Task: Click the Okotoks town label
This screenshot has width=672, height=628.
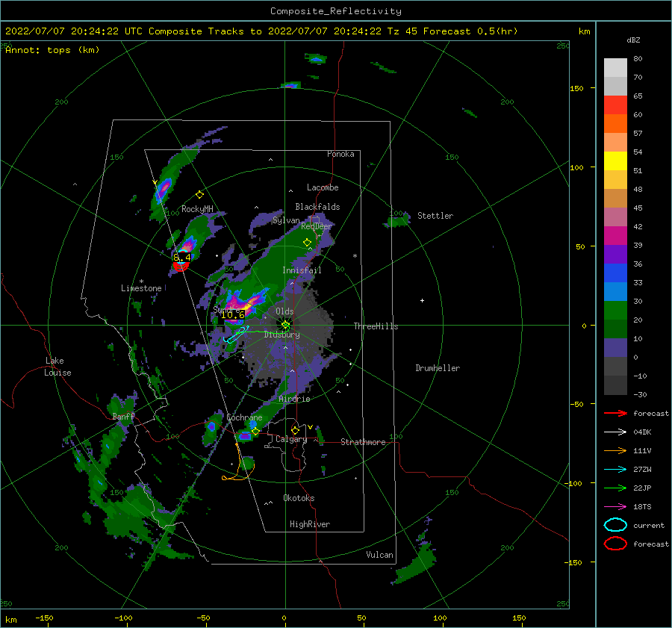Action: pyautogui.click(x=299, y=498)
